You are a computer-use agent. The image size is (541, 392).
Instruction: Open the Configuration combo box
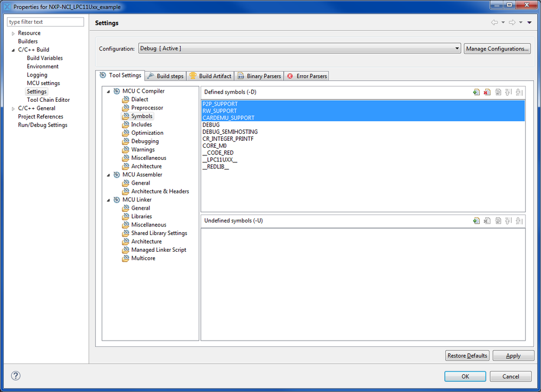299,48
